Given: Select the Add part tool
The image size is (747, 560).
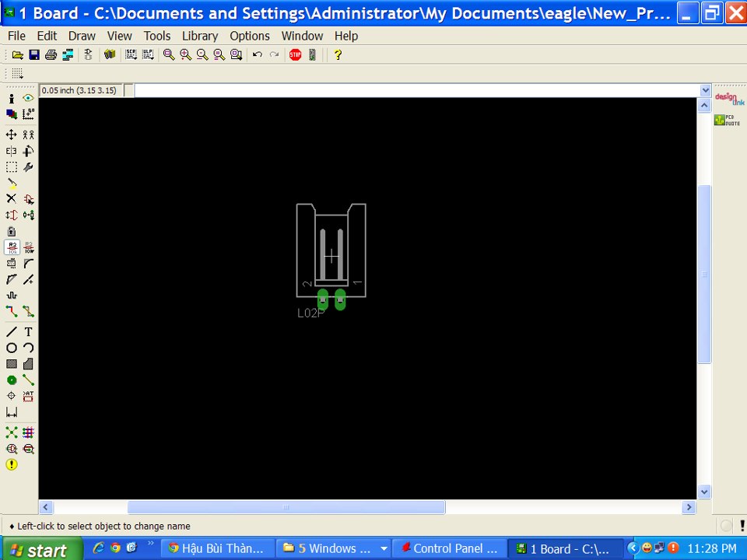Looking at the screenshot, I should point(28,199).
